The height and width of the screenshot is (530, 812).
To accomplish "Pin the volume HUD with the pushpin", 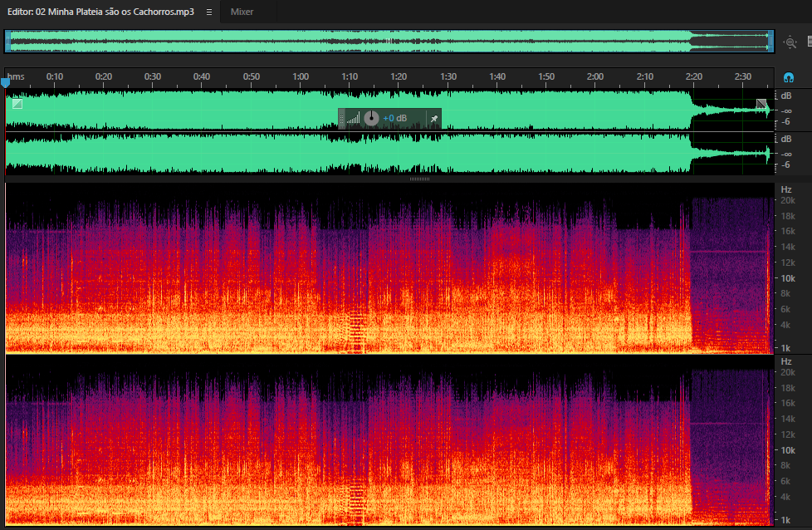I will [x=434, y=119].
